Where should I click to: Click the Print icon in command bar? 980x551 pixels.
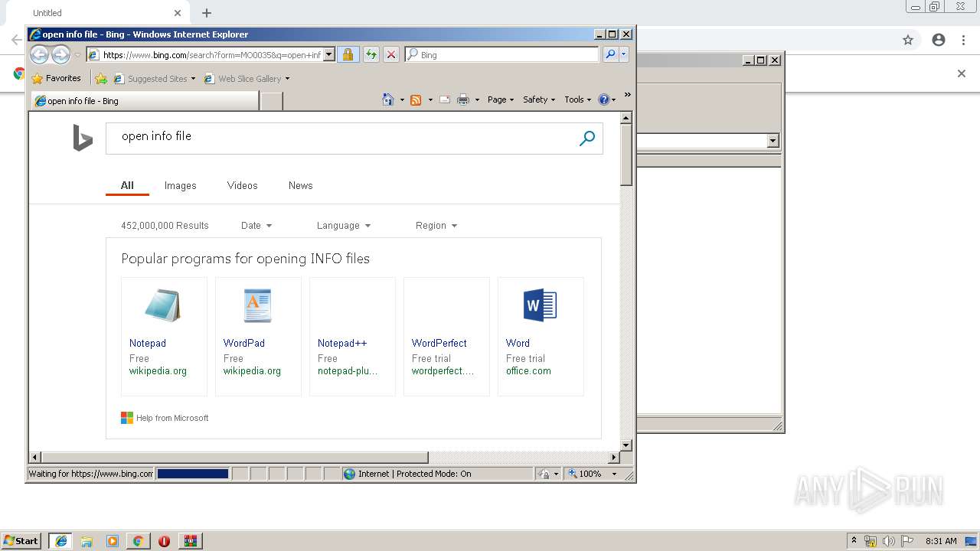click(x=462, y=99)
